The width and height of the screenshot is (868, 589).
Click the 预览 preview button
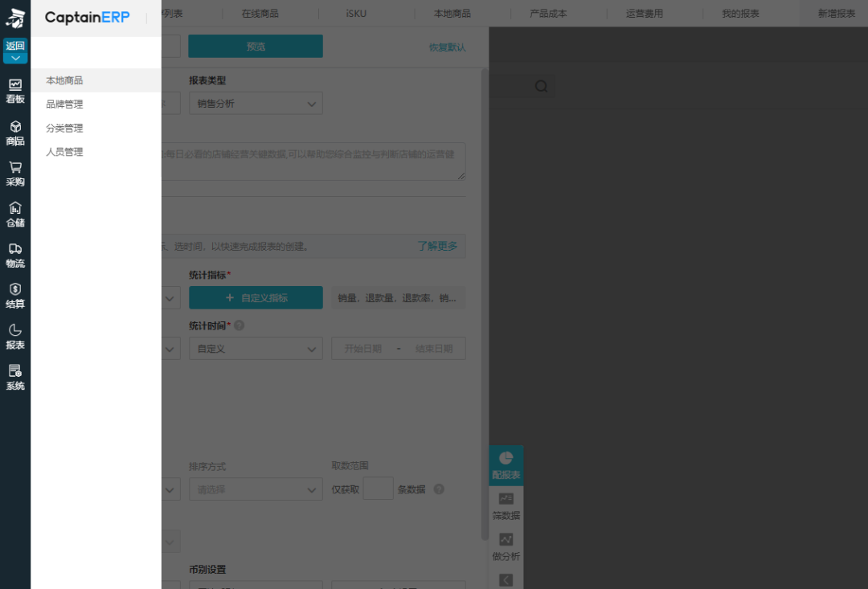tap(255, 46)
